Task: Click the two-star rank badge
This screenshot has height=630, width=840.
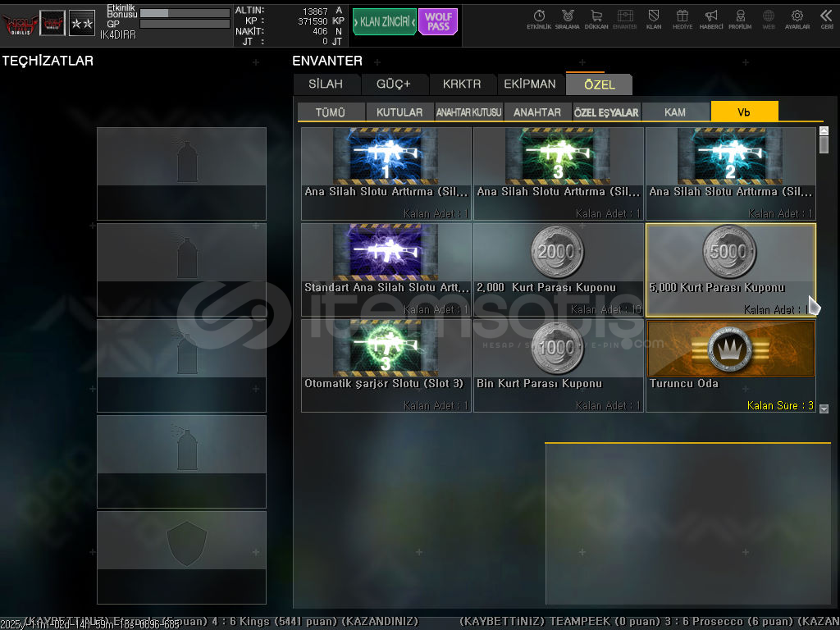Action: point(82,24)
